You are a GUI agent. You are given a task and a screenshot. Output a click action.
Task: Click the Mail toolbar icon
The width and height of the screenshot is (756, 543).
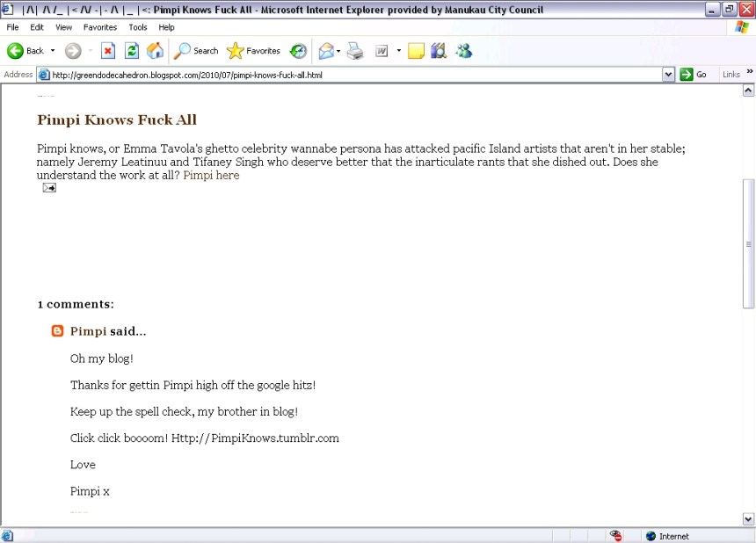pyautogui.click(x=326, y=51)
